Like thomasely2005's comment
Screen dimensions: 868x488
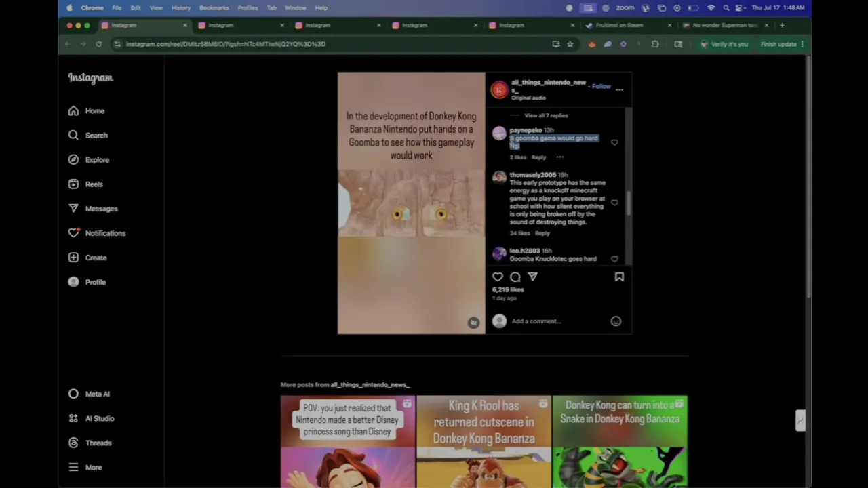point(614,202)
